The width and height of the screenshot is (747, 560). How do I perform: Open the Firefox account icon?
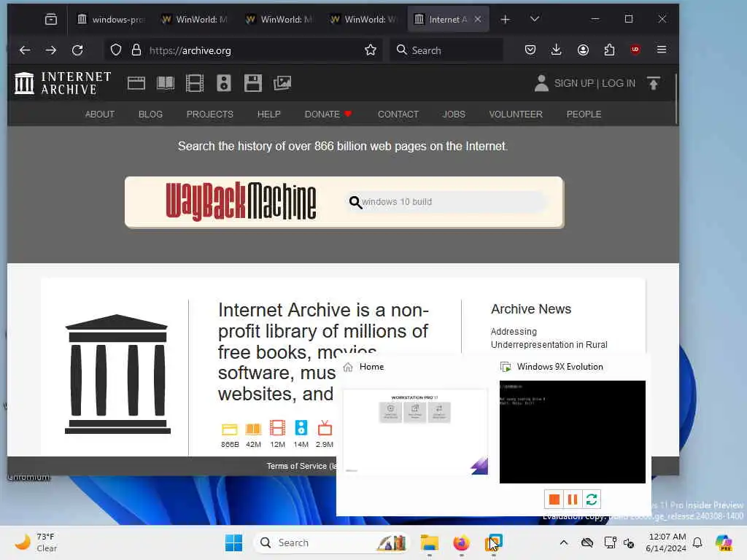tap(583, 50)
